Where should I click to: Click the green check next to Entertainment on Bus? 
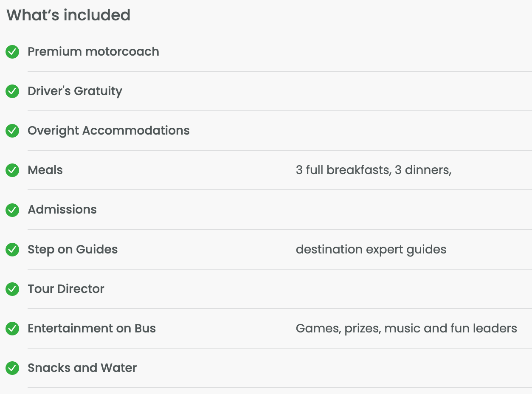pos(12,329)
